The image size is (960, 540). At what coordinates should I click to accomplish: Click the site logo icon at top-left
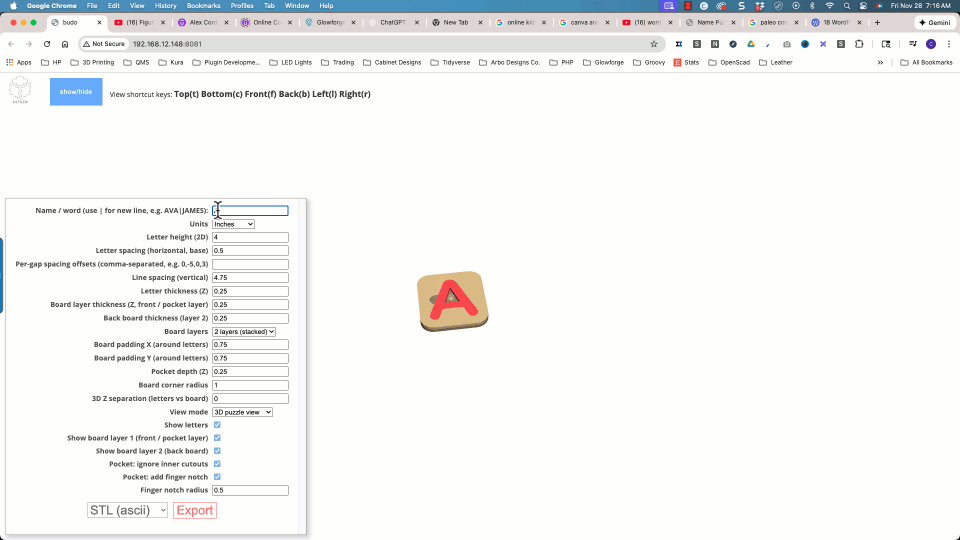coord(20,91)
